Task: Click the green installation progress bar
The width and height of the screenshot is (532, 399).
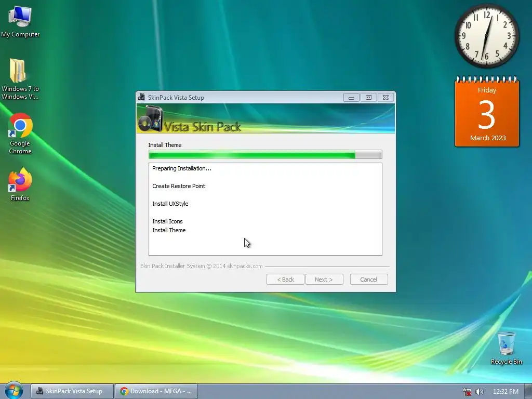Action: [x=265, y=154]
